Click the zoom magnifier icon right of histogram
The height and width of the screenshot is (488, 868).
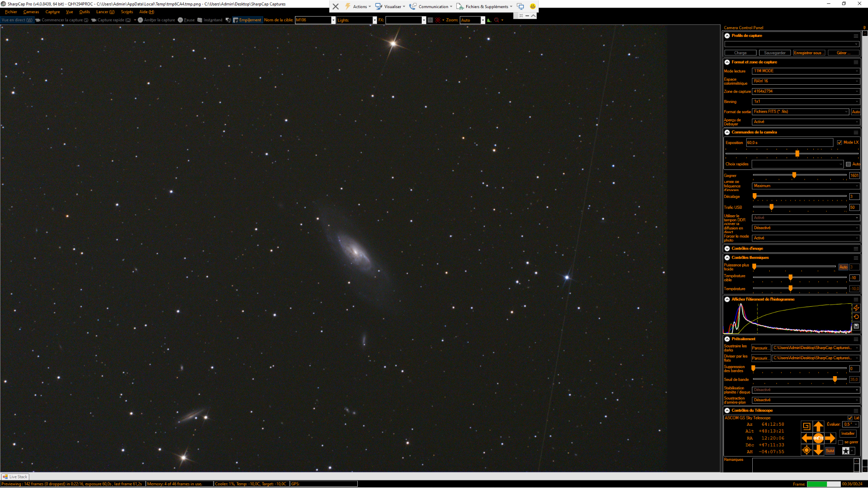pyautogui.click(x=497, y=20)
